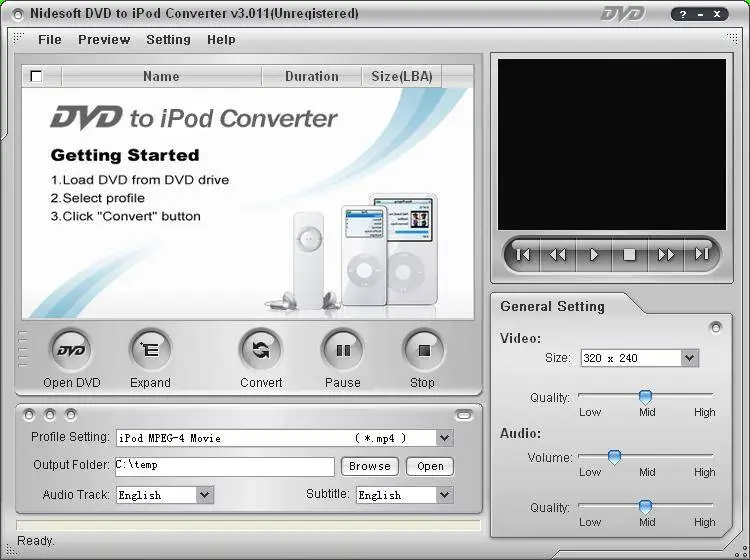Click the small oval button above profile dropdown
The image size is (750, 560).
point(463,415)
